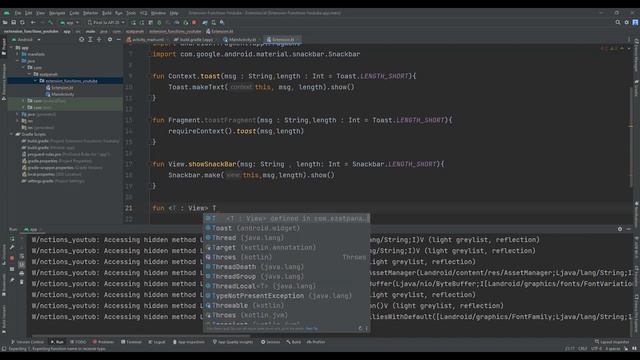Image resolution: width=640 pixels, height=360 pixels.
Task: Open the Build menu
Action: [107, 13]
